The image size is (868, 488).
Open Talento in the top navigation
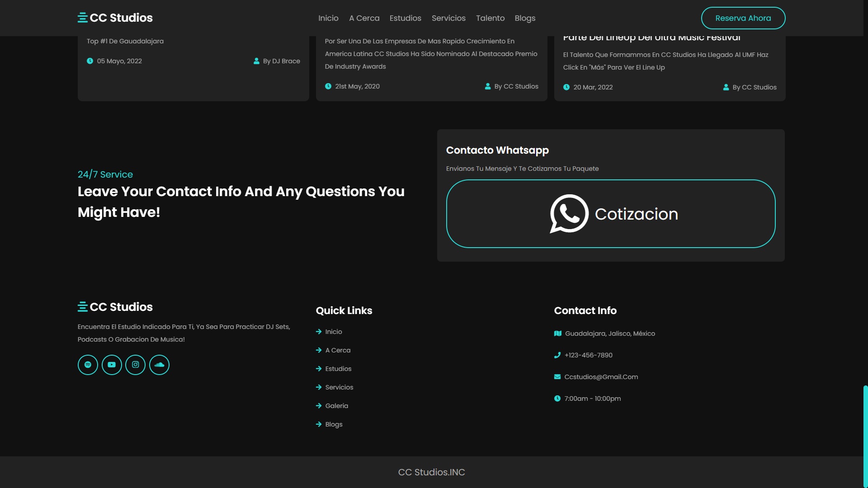(x=490, y=18)
